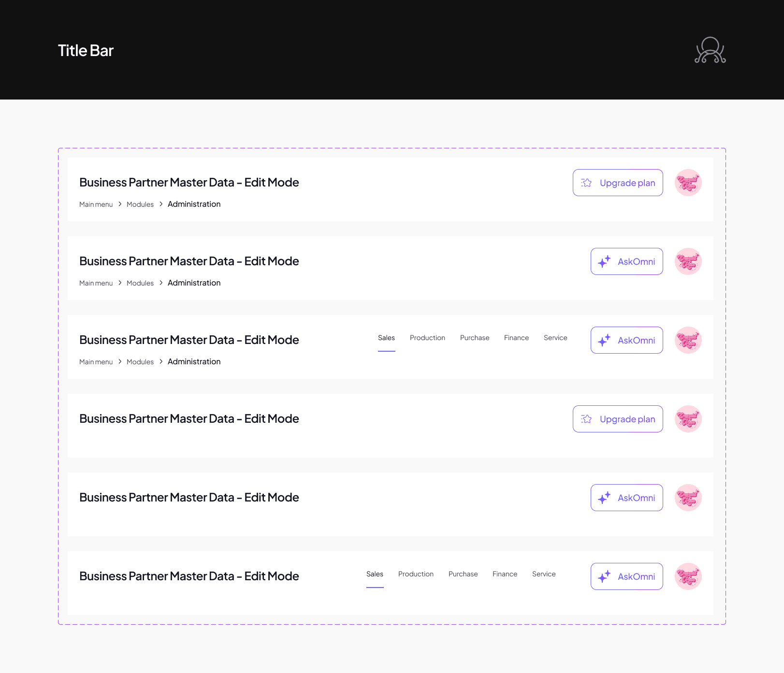784x673 pixels.
Task: Switch to the Production tab in the bottom row
Action: [x=416, y=574]
